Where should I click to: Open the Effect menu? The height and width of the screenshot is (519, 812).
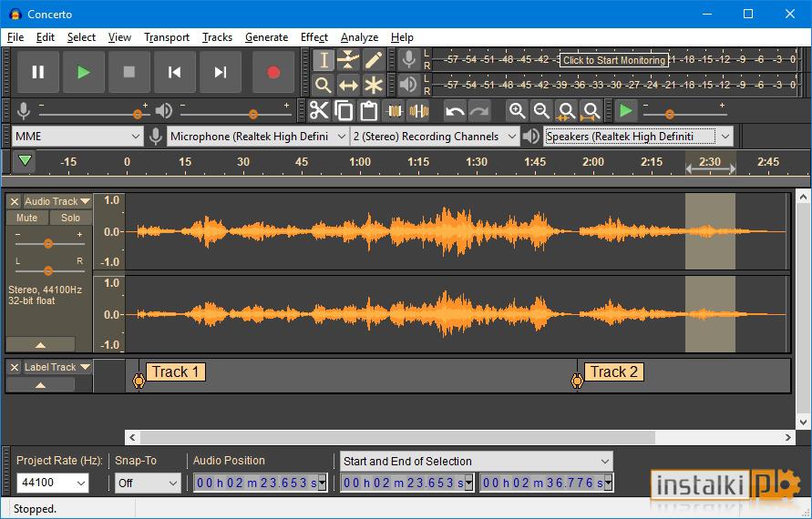[x=313, y=37]
